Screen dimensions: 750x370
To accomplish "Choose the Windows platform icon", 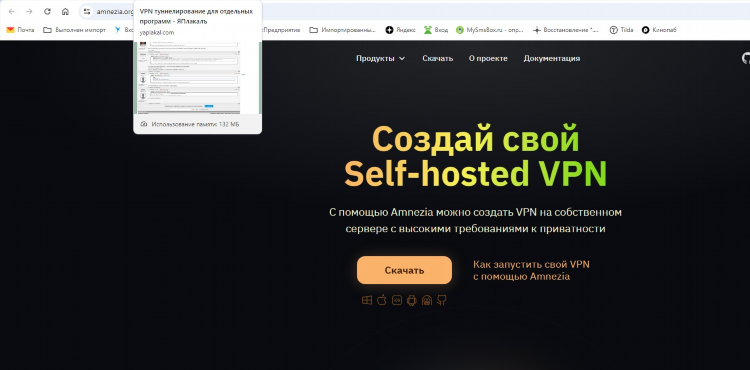I will pyautogui.click(x=367, y=300).
